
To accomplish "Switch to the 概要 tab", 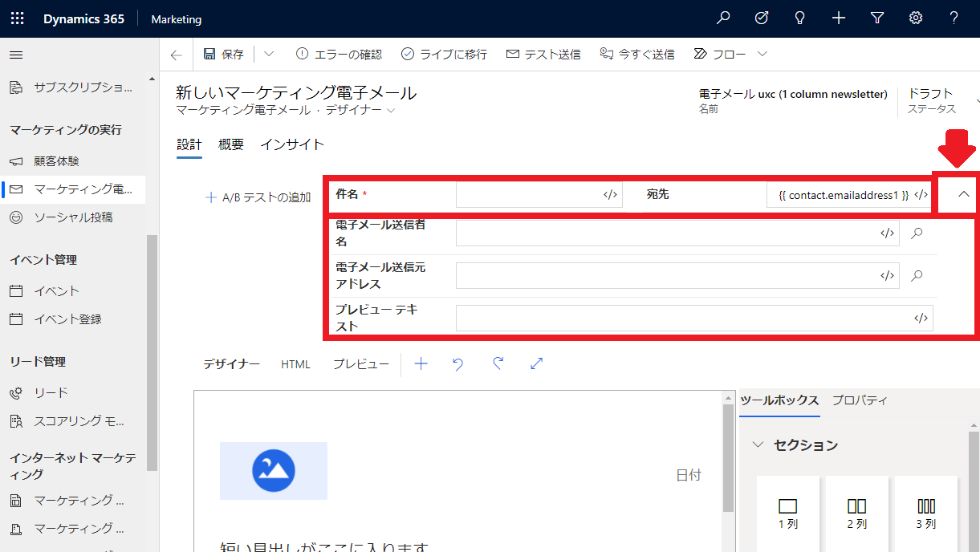I will click(x=231, y=144).
